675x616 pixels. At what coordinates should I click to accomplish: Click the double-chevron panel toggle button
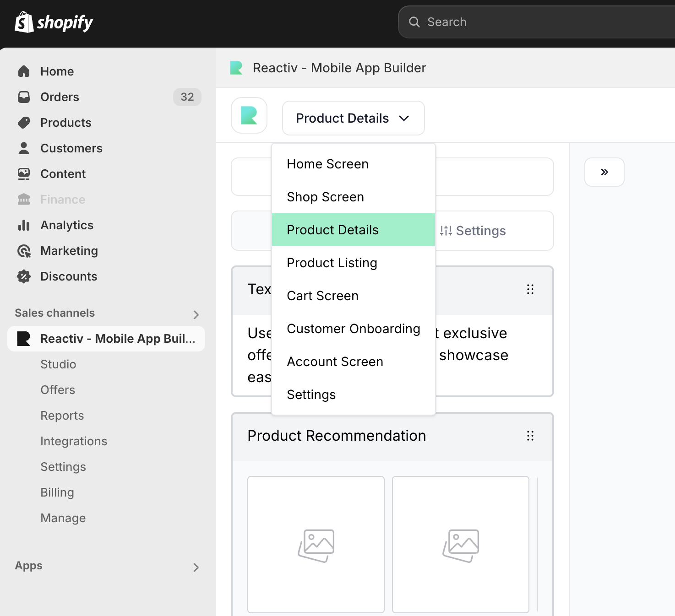(604, 172)
